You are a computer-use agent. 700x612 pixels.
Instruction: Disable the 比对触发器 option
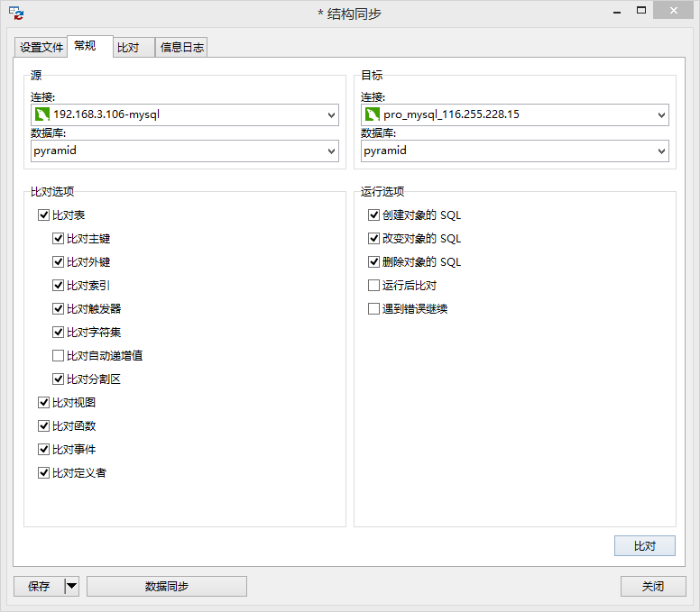pyautogui.click(x=58, y=308)
